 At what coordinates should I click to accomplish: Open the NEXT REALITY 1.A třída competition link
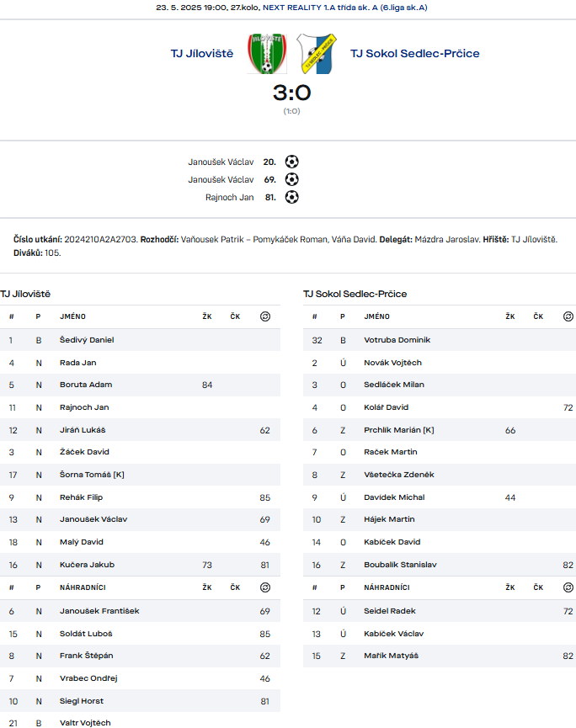pos(345,8)
